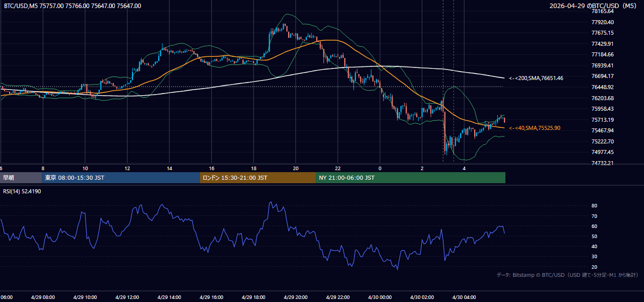Click RSI axis level 60
644x302 pixels.
(595, 226)
